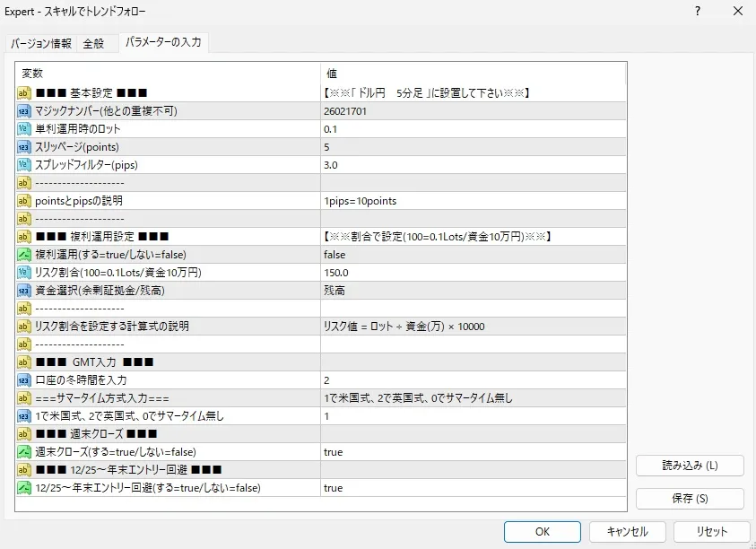This screenshot has width=756, height=549.
Task: Click the ? help button in title bar
Action: (x=698, y=12)
